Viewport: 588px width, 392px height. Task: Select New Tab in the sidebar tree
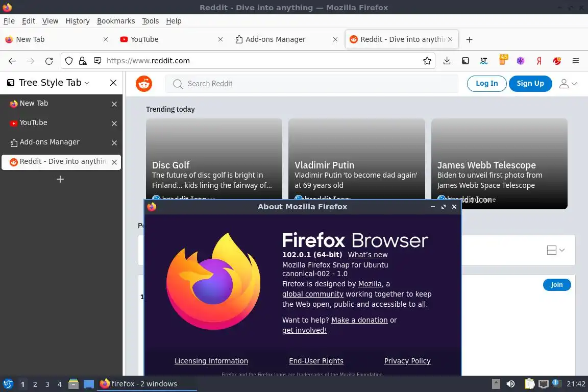pos(61,104)
